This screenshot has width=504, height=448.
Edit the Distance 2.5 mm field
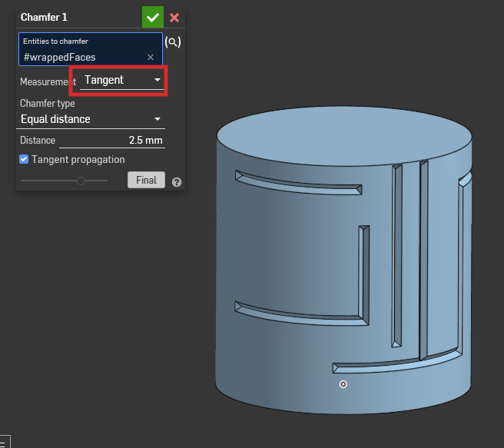(x=112, y=140)
